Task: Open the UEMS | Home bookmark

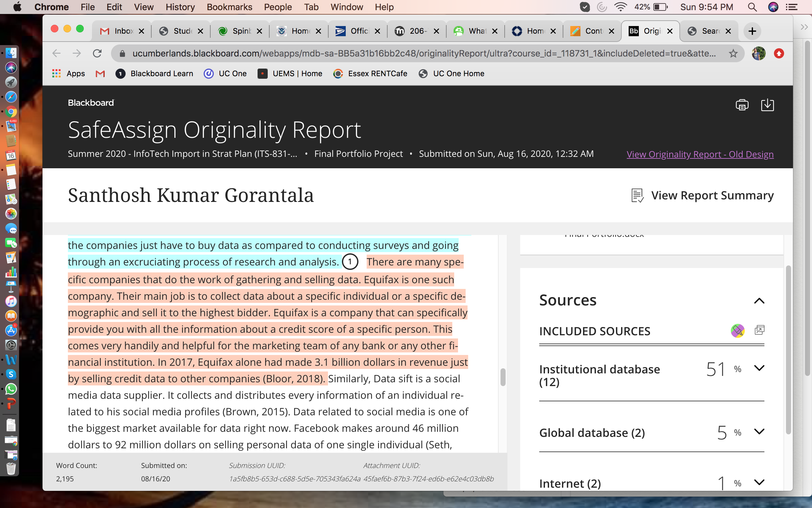Action: tap(290, 74)
